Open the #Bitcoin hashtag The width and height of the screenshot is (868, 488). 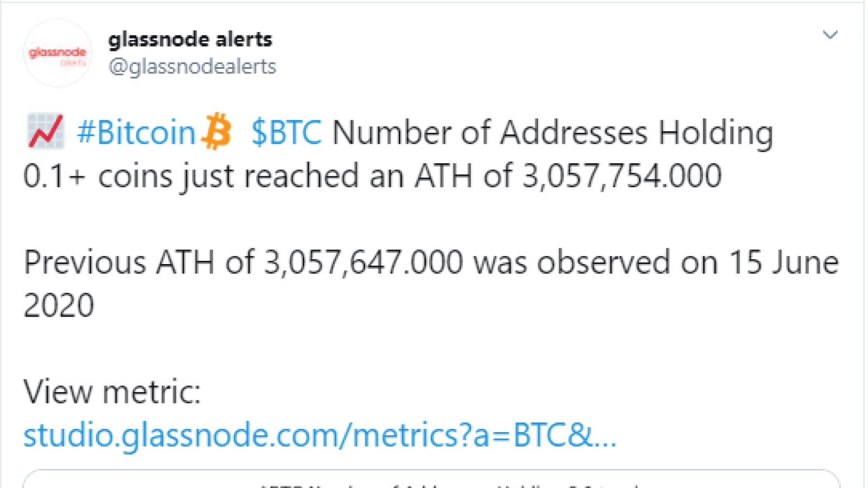point(136,132)
